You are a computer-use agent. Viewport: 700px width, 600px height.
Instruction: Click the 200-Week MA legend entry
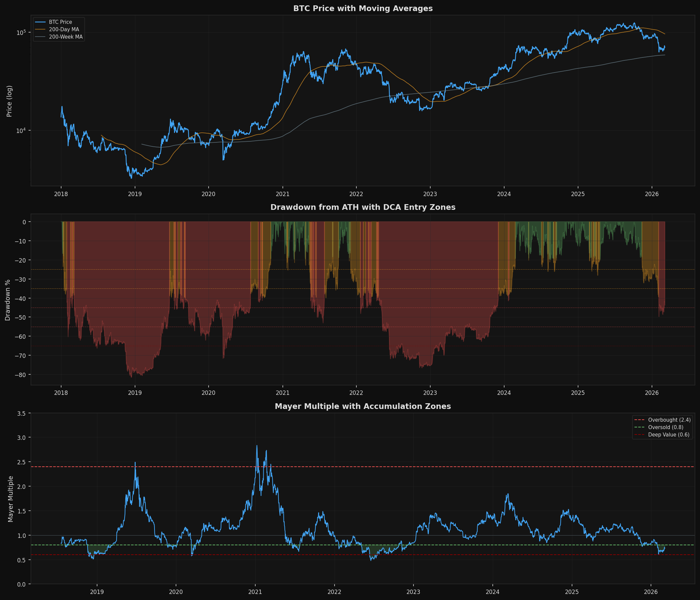coord(65,37)
